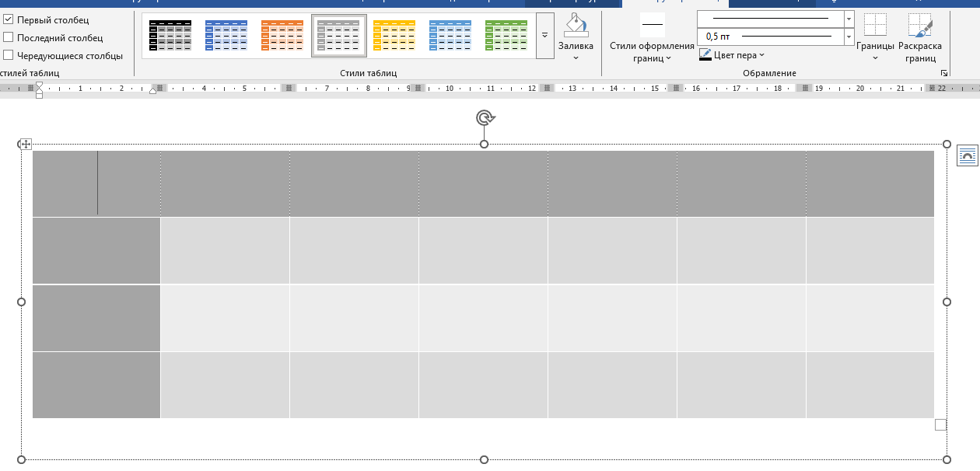Open the border line style dropdown
This screenshot has width=980, height=471.
[849, 18]
